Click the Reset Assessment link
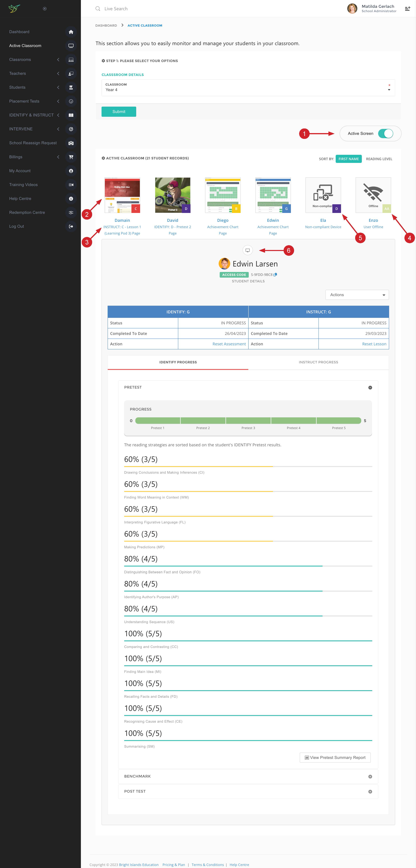 pyautogui.click(x=229, y=344)
